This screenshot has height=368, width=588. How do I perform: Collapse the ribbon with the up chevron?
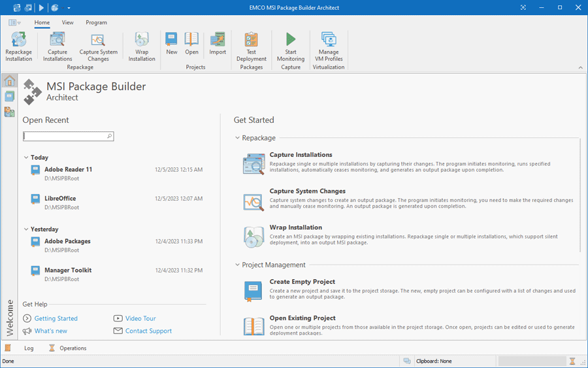[581, 67]
